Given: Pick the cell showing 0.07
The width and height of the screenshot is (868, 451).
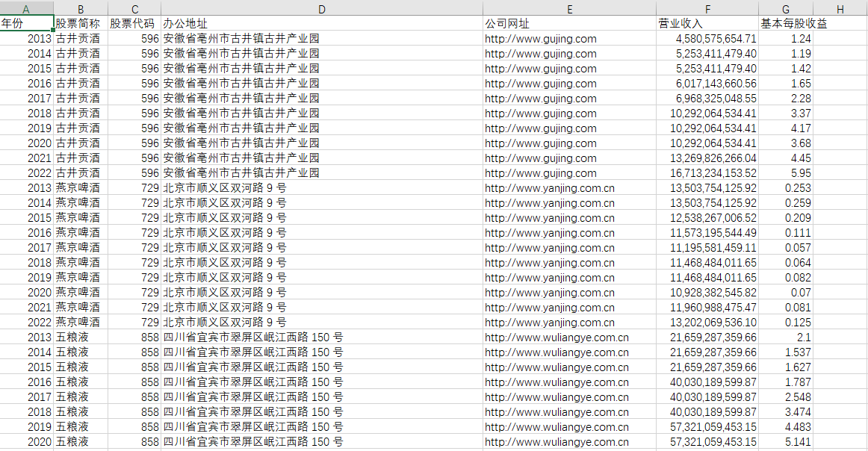Looking at the screenshot, I should [x=786, y=293].
